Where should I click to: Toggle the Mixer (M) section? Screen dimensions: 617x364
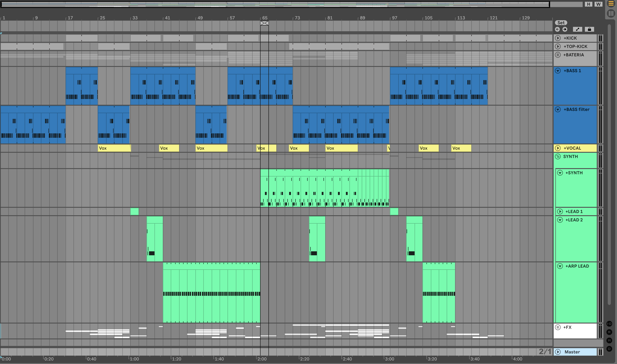click(x=609, y=340)
